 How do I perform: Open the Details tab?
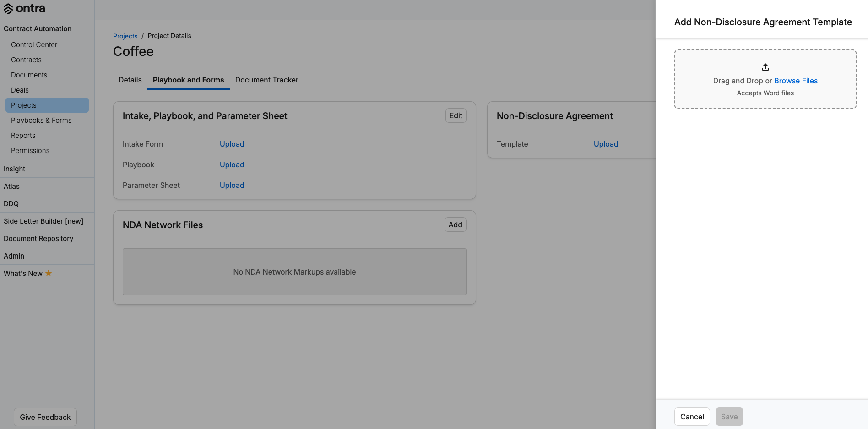click(x=130, y=80)
